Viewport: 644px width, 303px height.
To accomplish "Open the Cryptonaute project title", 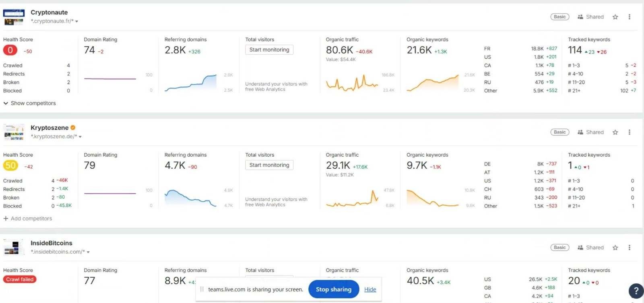I will click(x=49, y=12).
